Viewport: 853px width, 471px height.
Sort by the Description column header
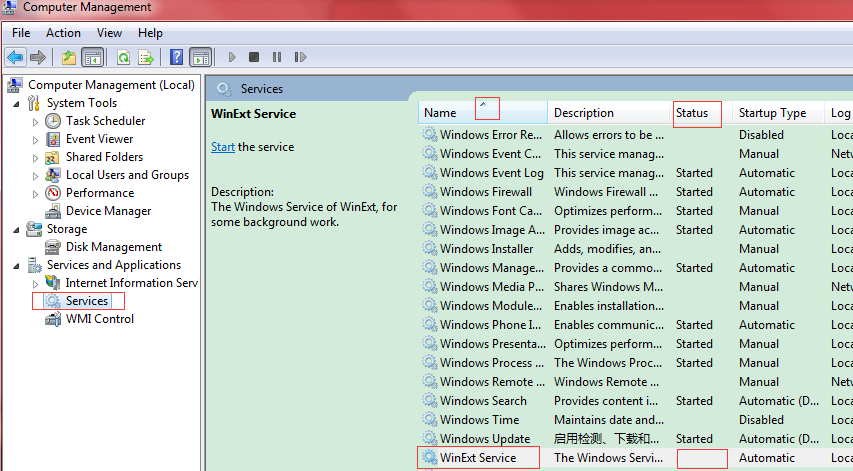[x=609, y=113]
